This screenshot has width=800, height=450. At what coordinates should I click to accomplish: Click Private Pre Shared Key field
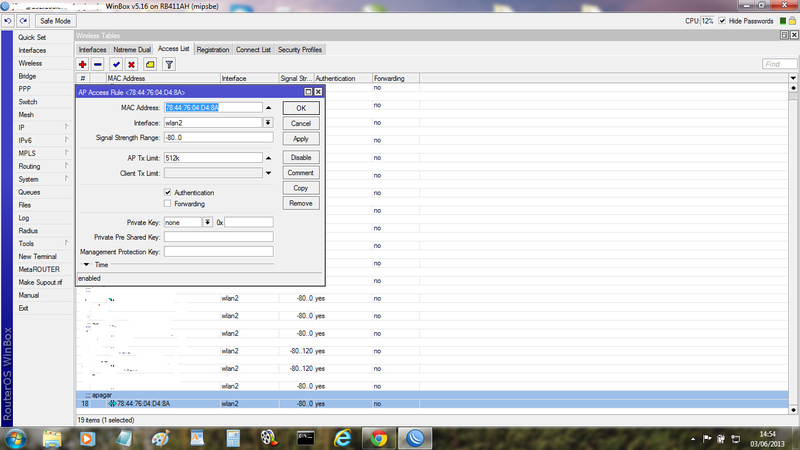tap(218, 237)
